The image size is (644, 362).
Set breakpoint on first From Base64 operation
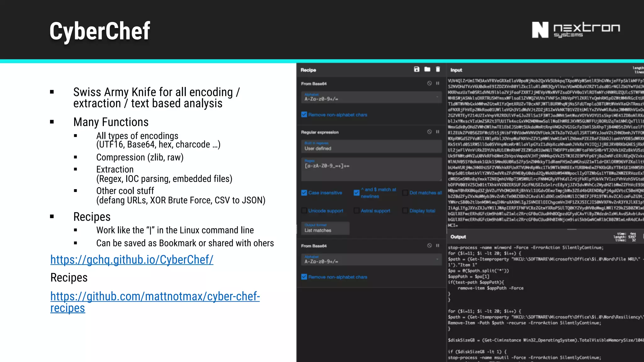click(437, 83)
